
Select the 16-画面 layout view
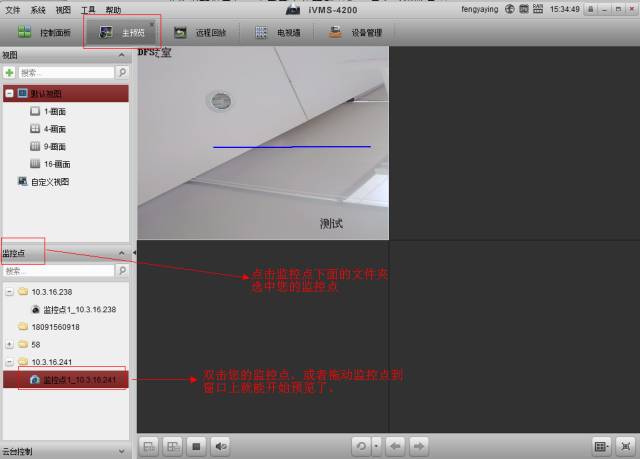click(56, 163)
